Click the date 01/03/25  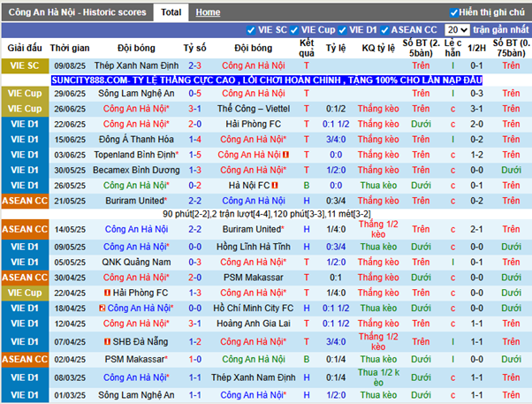coord(70,395)
